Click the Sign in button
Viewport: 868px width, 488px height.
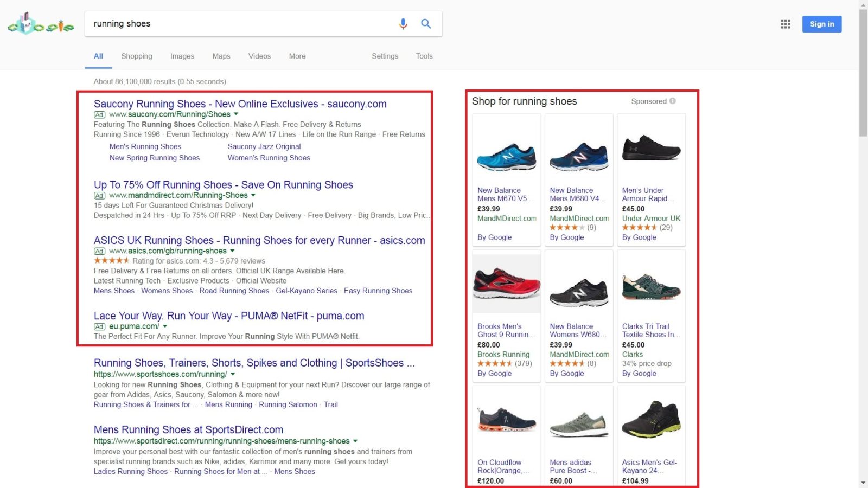click(822, 24)
